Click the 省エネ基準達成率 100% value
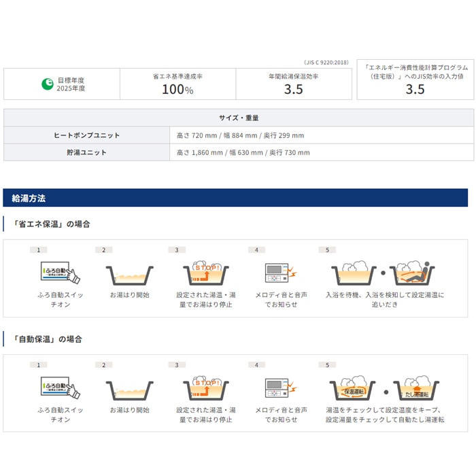The image size is (476, 476). point(177,89)
